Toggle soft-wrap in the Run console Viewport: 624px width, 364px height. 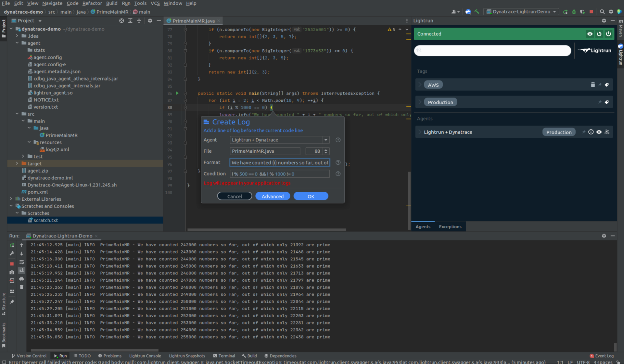point(22,262)
